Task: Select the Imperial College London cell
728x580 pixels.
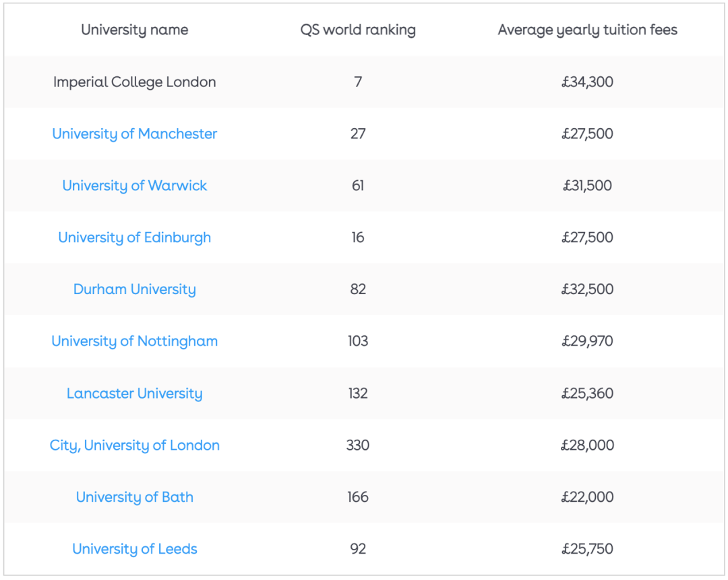Action: tap(134, 82)
